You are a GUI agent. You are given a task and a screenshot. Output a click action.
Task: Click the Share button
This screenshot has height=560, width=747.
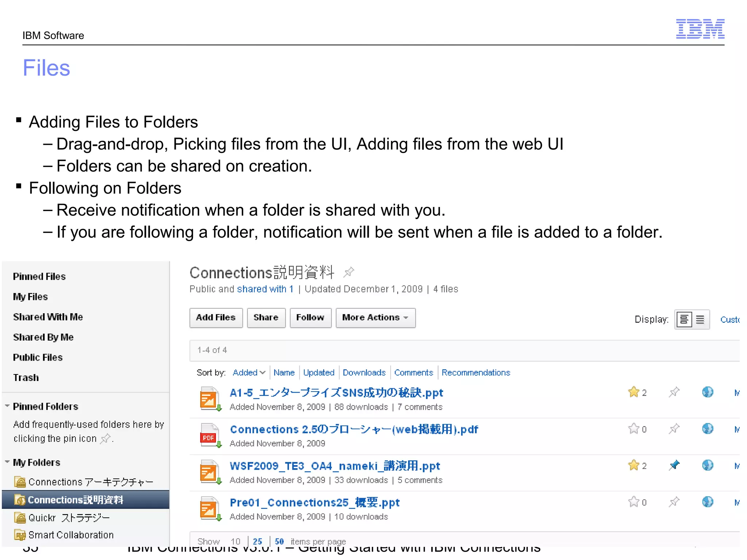(266, 318)
